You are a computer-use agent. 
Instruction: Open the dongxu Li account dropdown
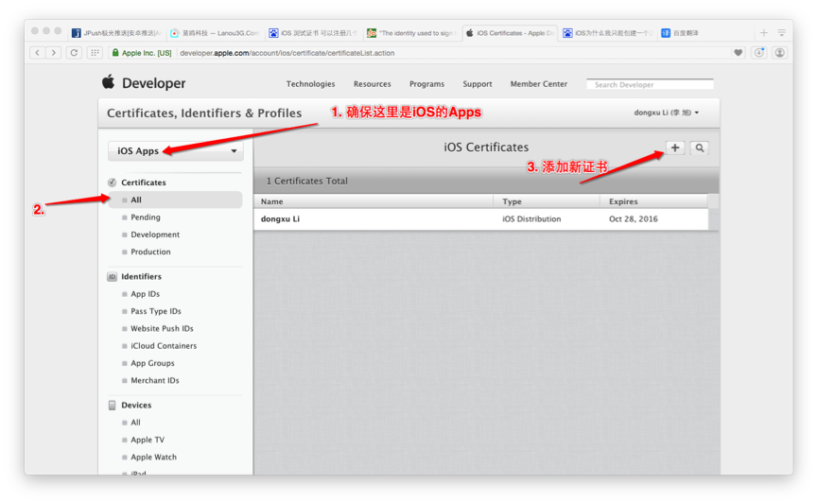click(x=666, y=113)
